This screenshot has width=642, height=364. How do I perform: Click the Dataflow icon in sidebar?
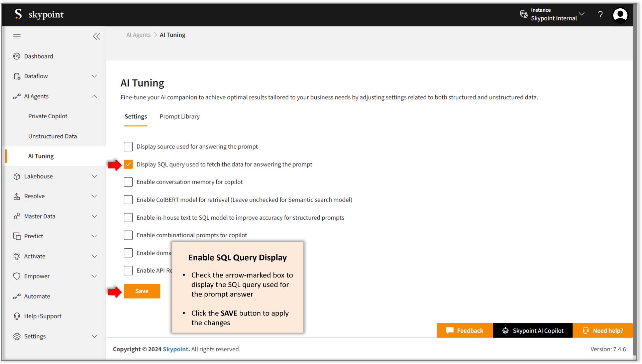[17, 76]
